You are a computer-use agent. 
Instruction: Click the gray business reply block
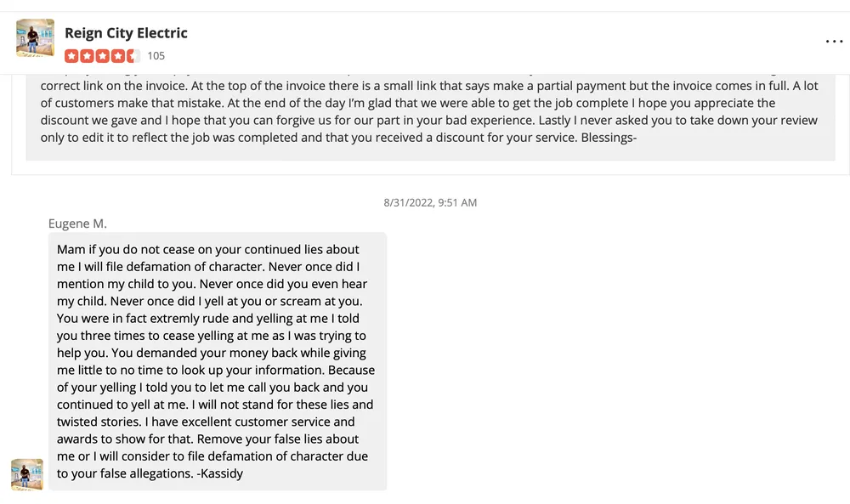pyautogui.click(x=430, y=115)
